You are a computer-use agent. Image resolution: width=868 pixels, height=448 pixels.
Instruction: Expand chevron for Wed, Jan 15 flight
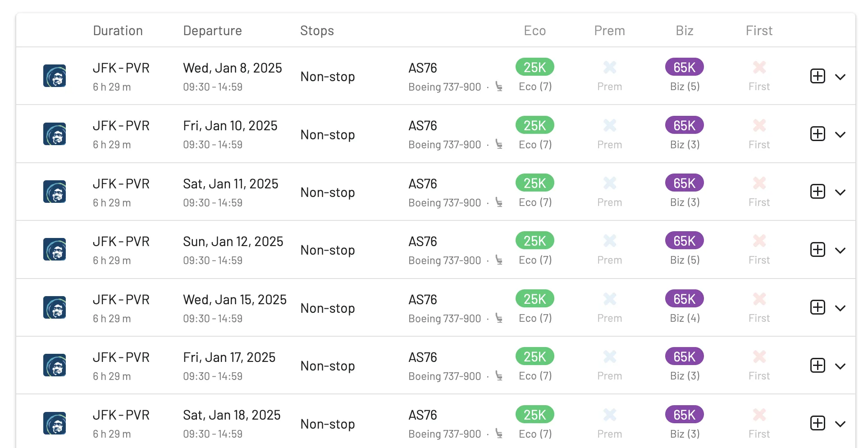840,308
